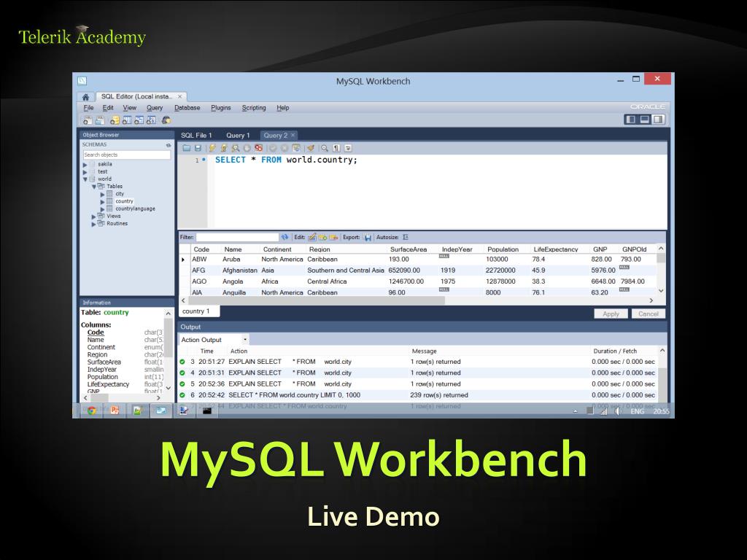Screen dimensions: 747x560
Task: Click the create new table icon
Action: 127,120
